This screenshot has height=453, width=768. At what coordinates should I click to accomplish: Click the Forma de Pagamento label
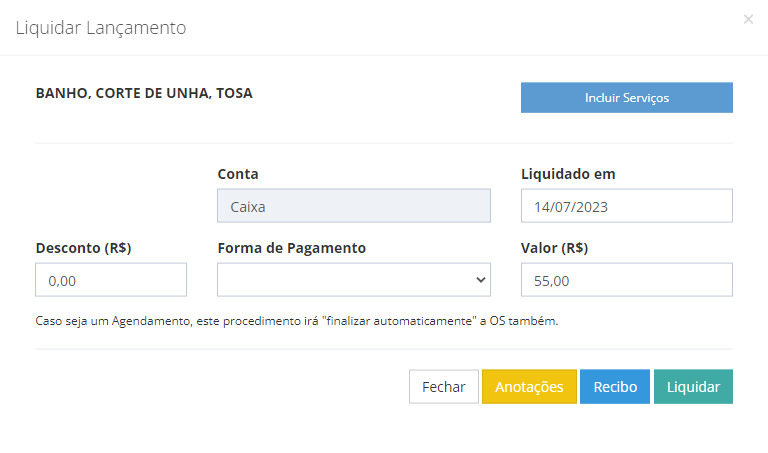coord(292,248)
